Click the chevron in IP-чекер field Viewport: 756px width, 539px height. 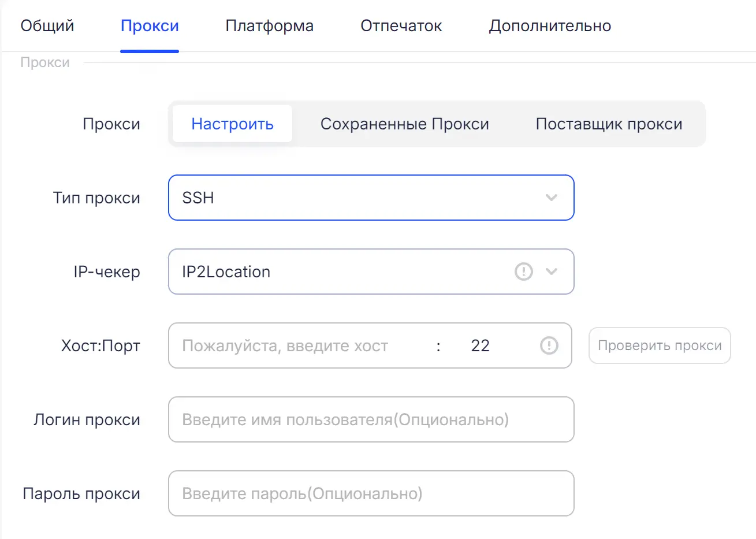tap(551, 272)
